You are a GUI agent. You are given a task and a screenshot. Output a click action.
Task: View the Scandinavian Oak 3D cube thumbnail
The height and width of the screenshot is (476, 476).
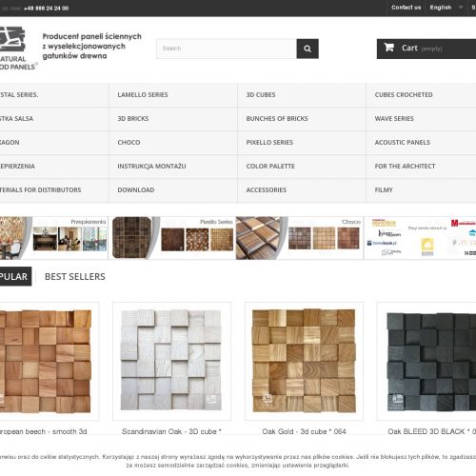(171, 361)
